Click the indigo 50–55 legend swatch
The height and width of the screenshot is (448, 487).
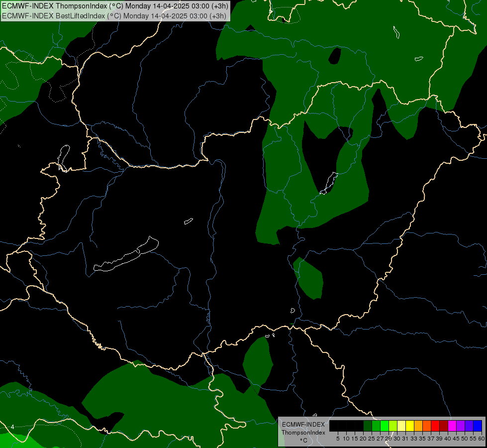[469, 426]
